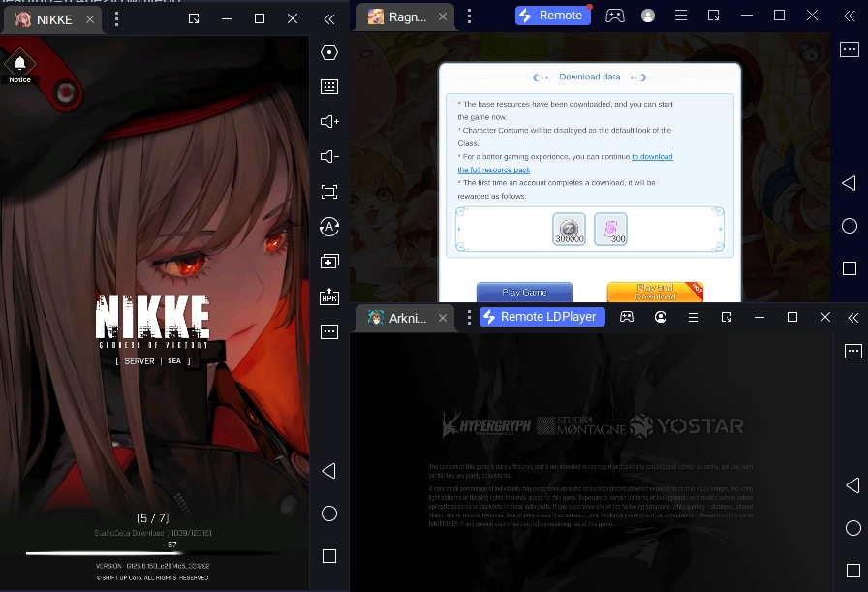The width and height of the screenshot is (868, 592).
Task: Open multi-instance manager in NIKKE sidebar
Action: pos(329,262)
